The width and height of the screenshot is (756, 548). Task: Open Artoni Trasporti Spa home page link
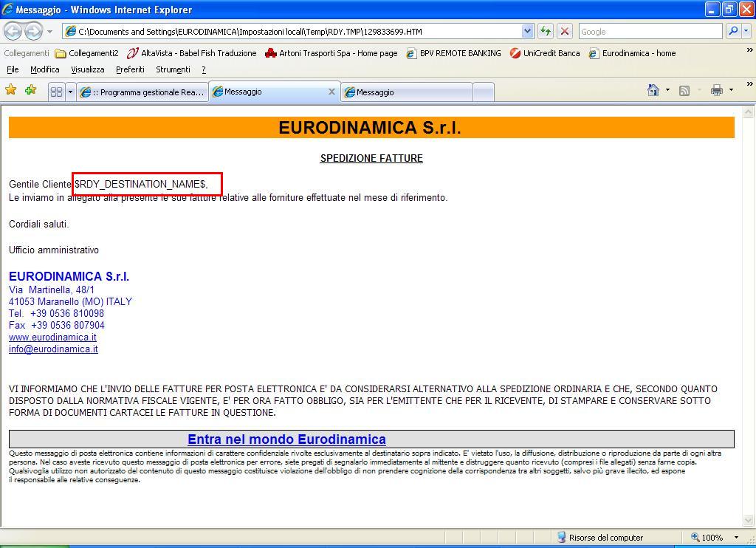click(331, 53)
